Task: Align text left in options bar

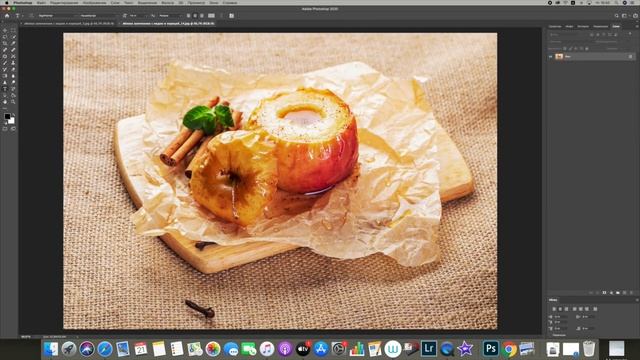Action: (x=189, y=16)
